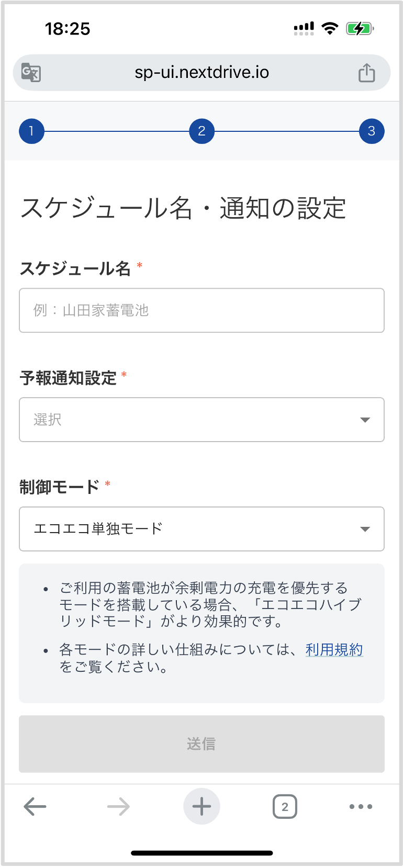Tap the back navigation arrow
Image resolution: width=403 pixels, height=868 pixels.
click(x=35, y=806)
